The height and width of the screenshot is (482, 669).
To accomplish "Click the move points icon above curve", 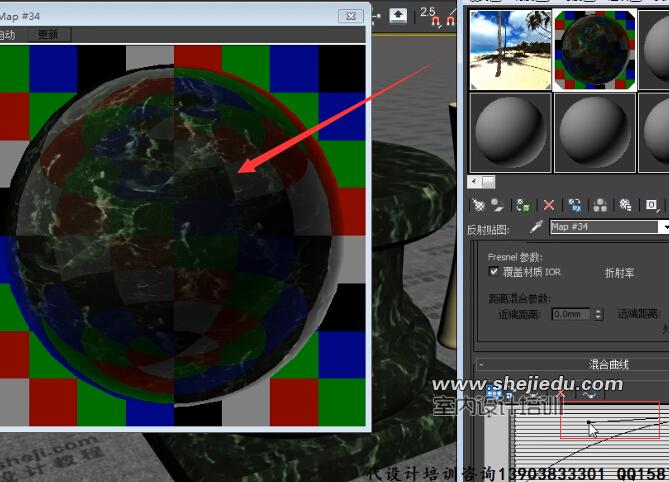I will click(494, 392).
